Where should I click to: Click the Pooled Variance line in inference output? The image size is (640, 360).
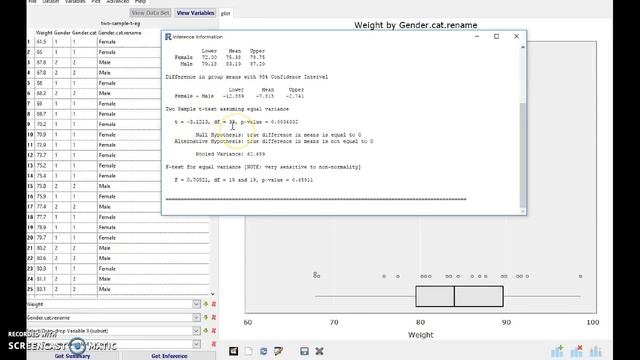coord(230,154)
